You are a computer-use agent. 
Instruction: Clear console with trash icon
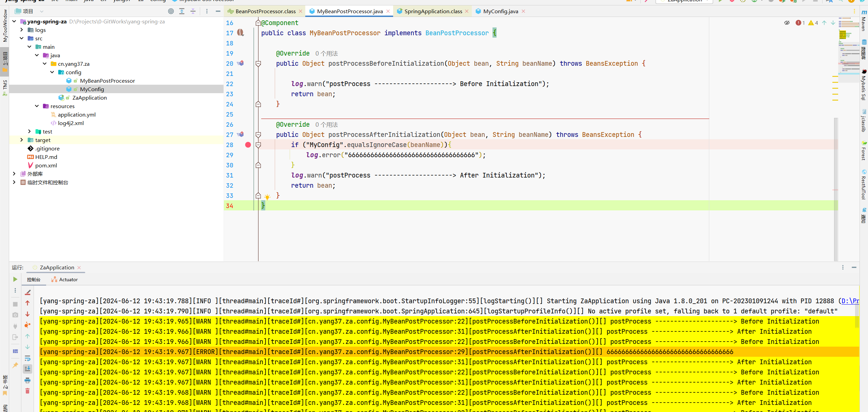(x=27, y=391)
